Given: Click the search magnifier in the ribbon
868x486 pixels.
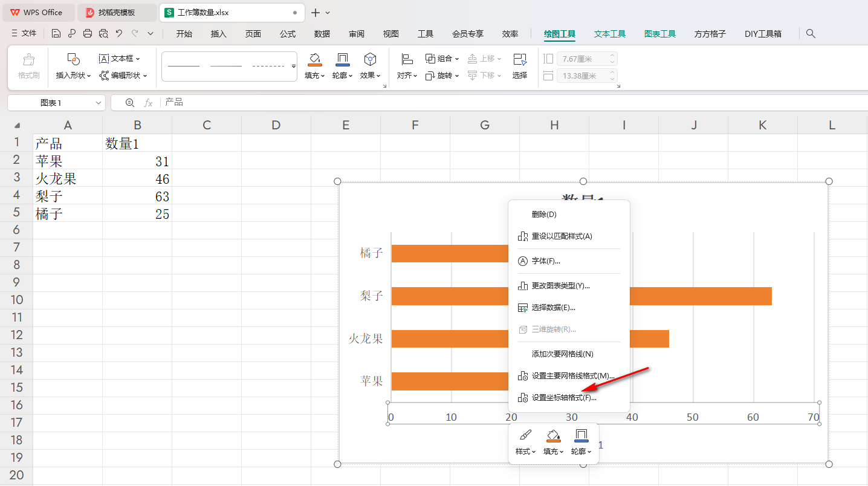Looking at the screenshot, I should coord(811,34).
